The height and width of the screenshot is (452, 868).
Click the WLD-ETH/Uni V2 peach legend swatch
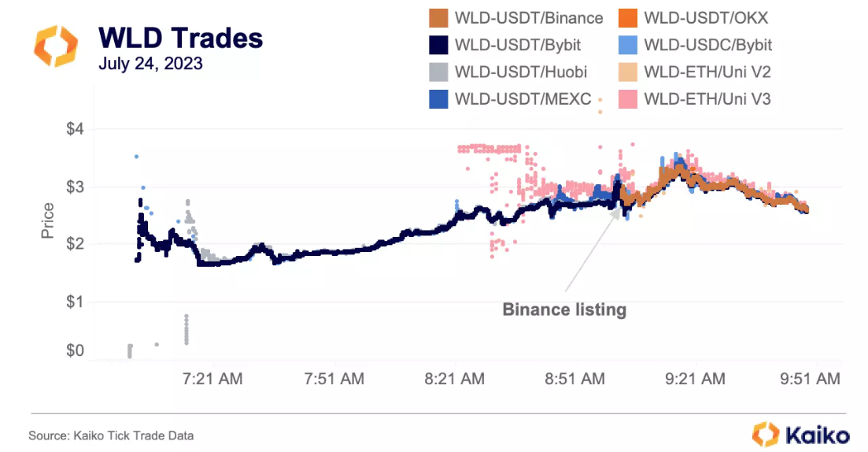click(626, 72)
